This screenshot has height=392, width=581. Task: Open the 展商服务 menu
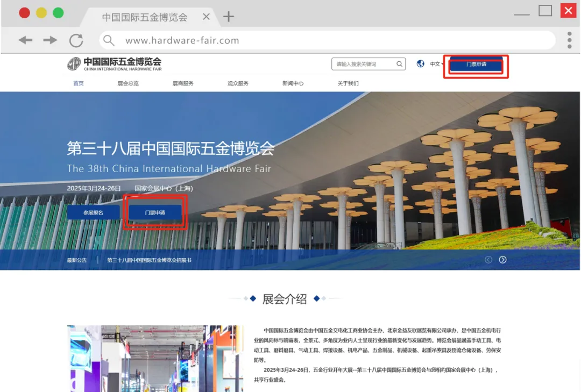[x=183, y=83]
